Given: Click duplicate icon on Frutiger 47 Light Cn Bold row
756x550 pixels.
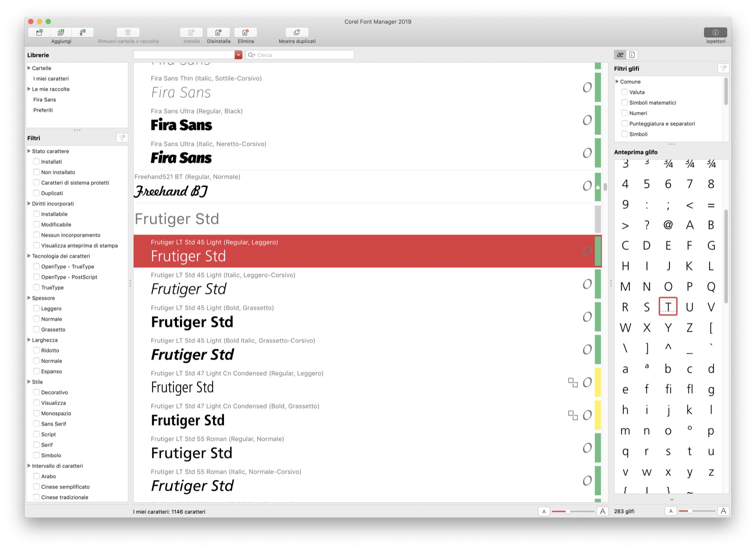Looking at the screenshot, I should (x=573, y=415).
